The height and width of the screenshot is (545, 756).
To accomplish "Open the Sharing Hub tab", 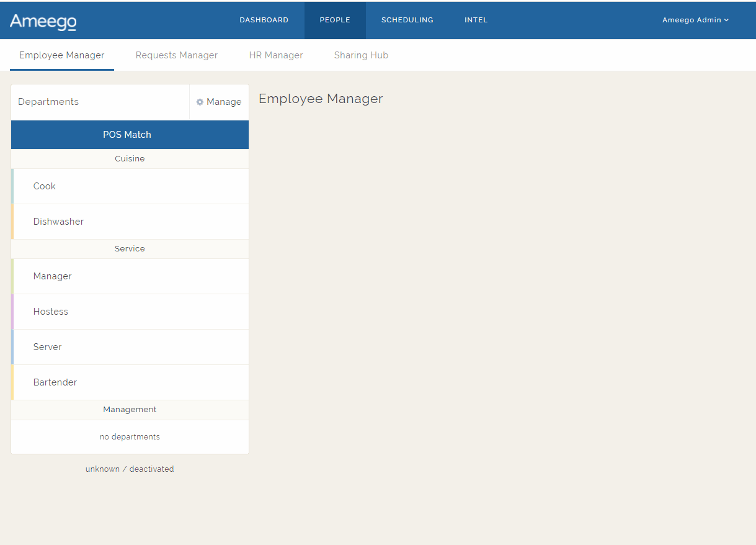I will tap(361, 55).
